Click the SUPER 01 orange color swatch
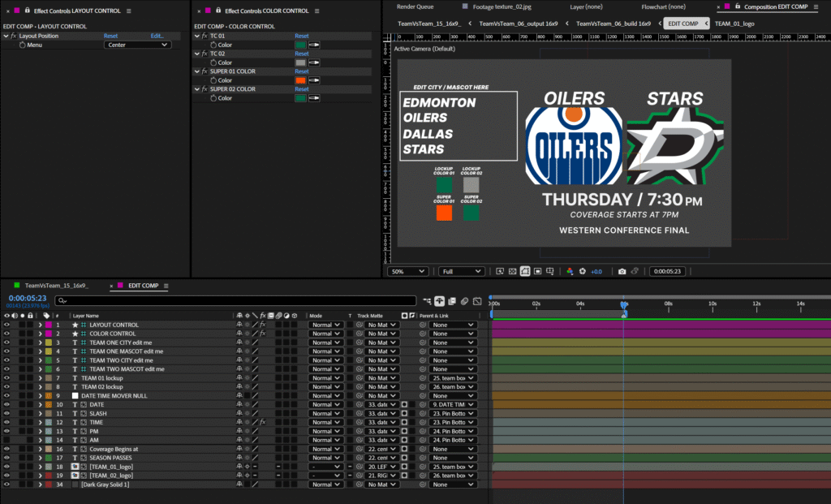This screenshot has width=831, height=504. [x=300, y=80]
